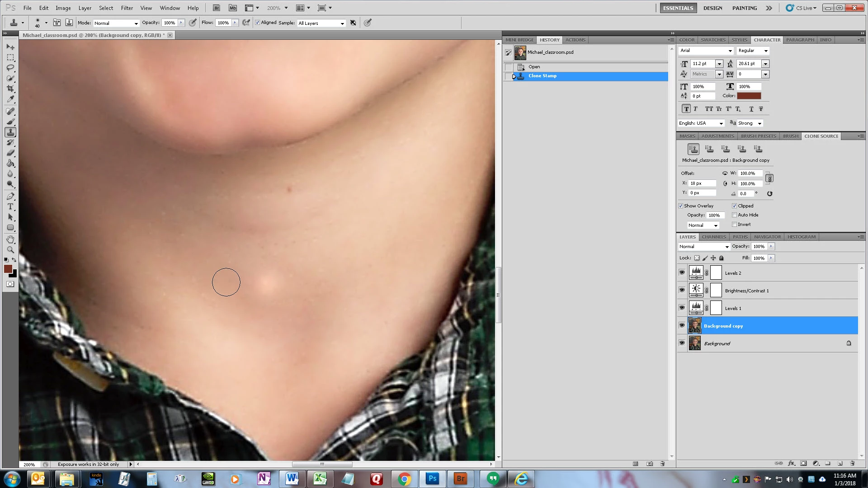
Task: Click the text Color swatch in Character panel
Action: pyautogui.click(x=749, y=96)
